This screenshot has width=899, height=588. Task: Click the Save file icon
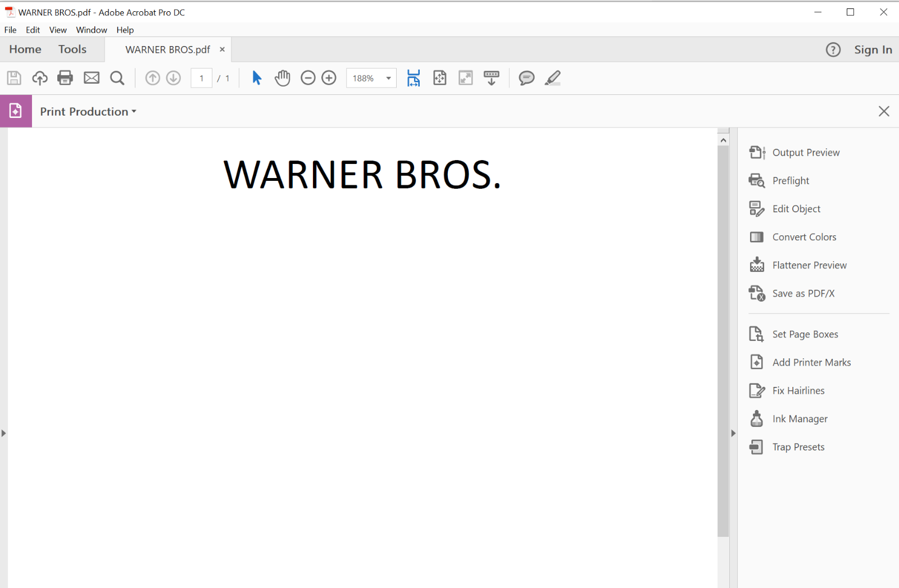pos(14,78)
